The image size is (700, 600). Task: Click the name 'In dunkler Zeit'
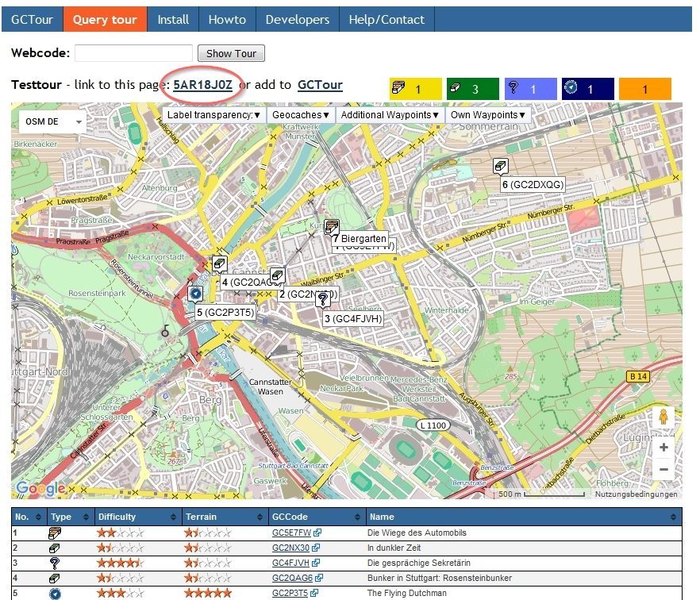click(394, 548)
